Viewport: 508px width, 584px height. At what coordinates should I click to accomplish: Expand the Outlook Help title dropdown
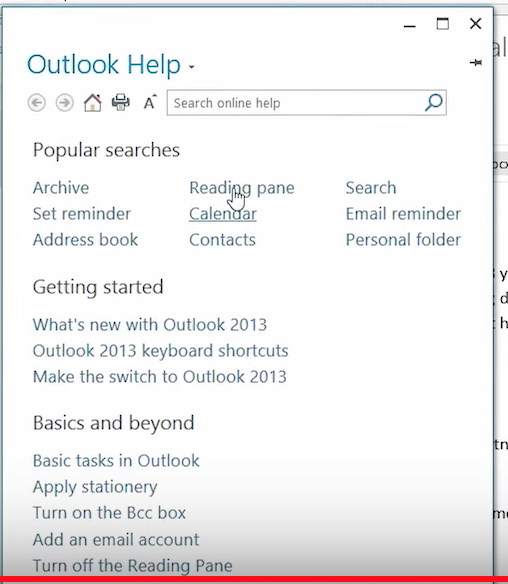pyautogui.click(x=191, y=67)
